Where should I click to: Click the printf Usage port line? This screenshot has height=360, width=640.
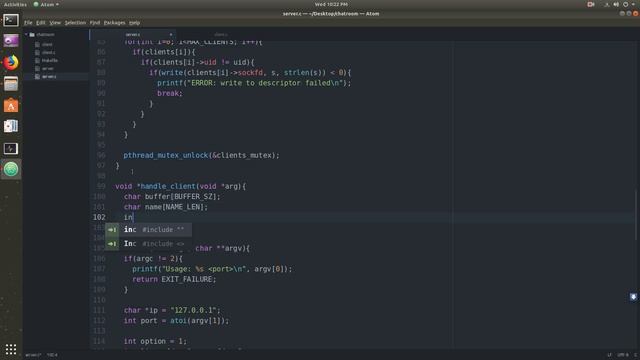pyautogui.click(x=212, y=269)
